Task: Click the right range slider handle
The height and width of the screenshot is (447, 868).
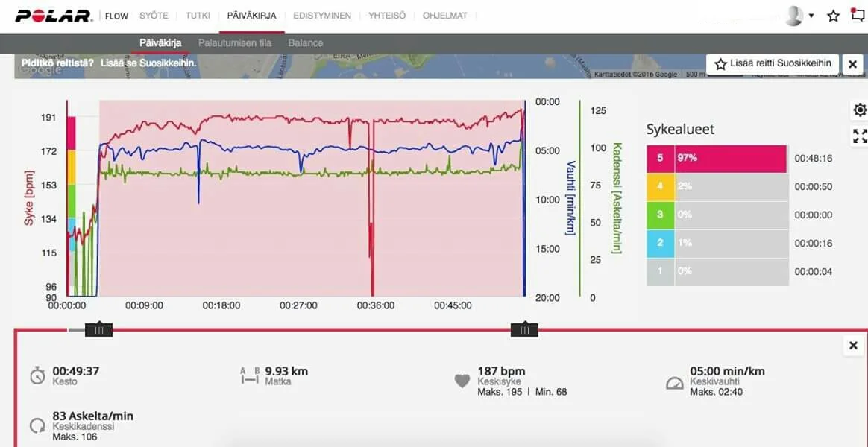Action: [x=524, y=329]
